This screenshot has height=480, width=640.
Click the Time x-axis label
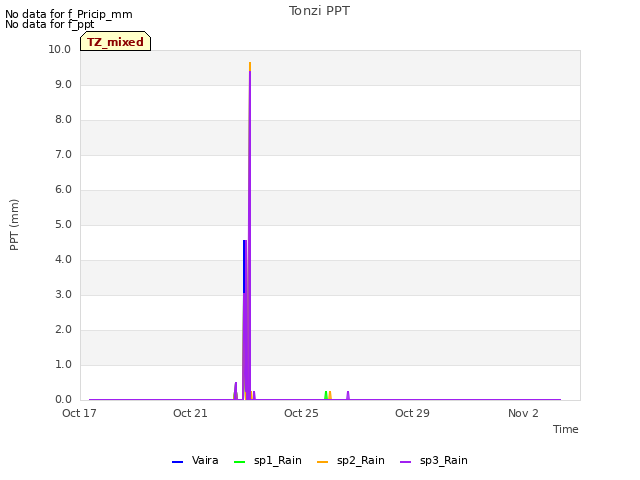click(566, 429)
